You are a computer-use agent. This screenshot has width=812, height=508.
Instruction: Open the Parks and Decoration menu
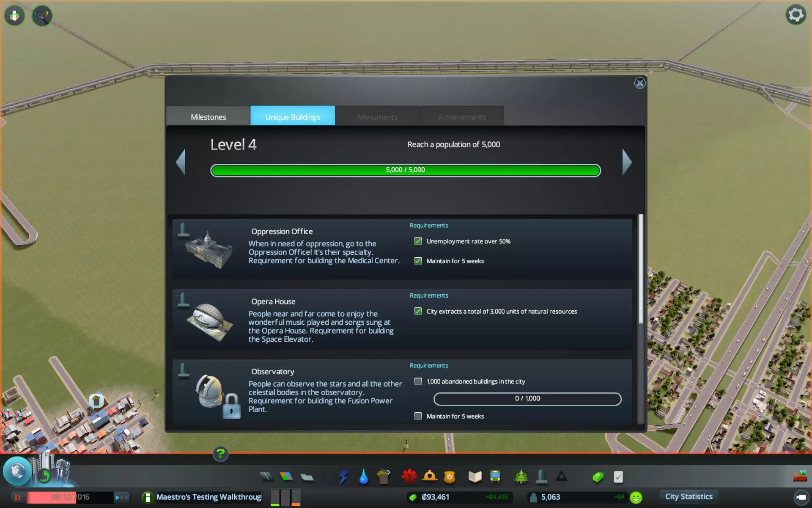click(521, 477)
